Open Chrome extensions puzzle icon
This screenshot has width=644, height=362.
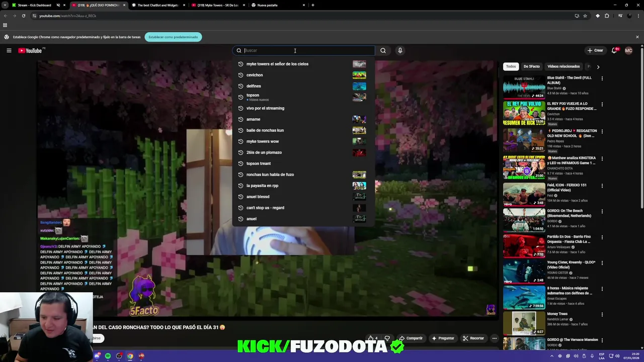coord(607,16)
